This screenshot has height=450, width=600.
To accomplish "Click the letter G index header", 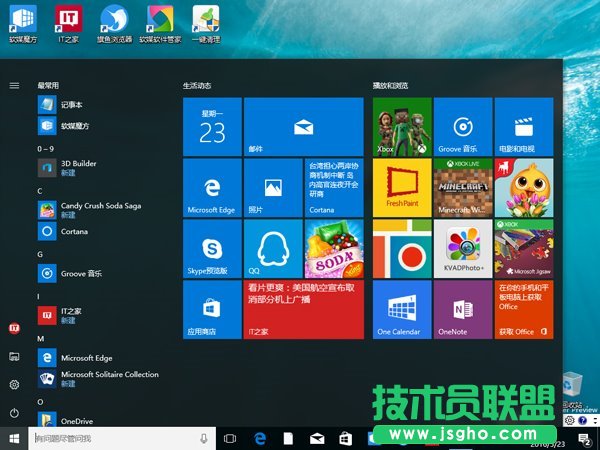I will tap(40, 254).
